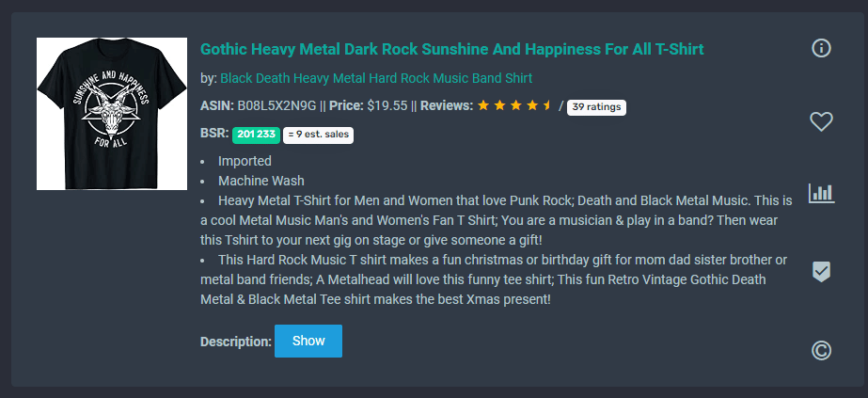Click the copyright symbol icon

(821, 350)
